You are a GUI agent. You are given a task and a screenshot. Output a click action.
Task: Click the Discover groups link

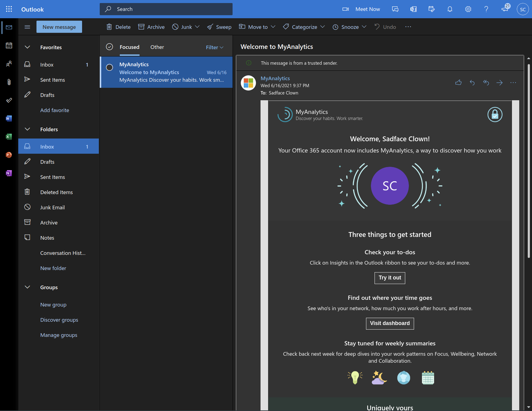pos(59,320)
